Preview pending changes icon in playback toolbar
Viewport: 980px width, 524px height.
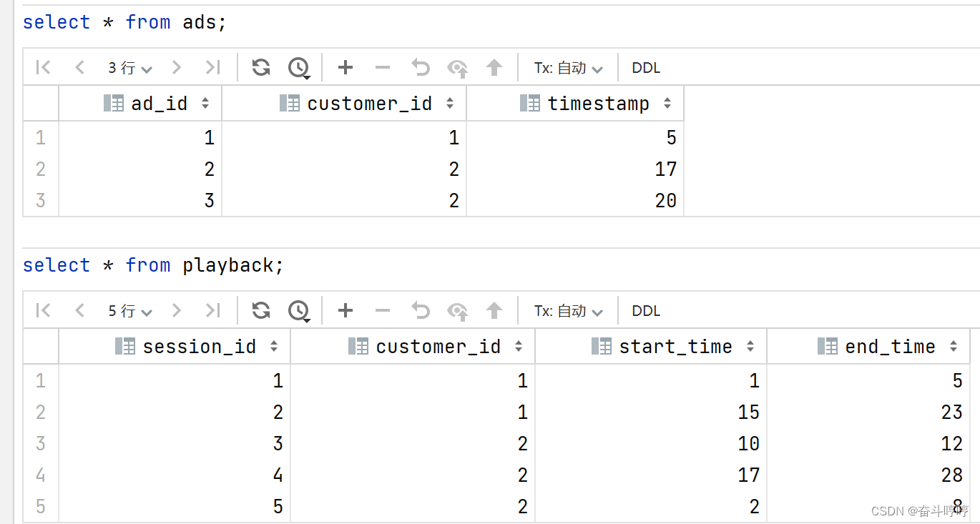(x=457, y=311)
